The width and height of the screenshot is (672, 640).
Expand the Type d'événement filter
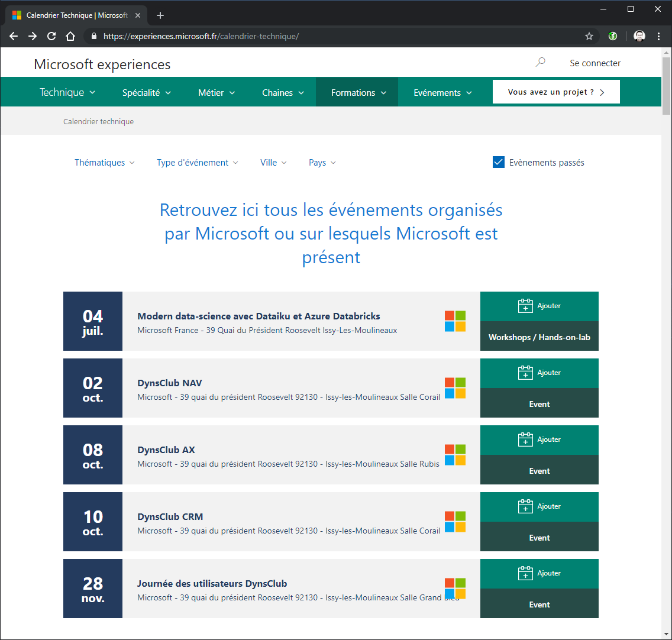198,163
